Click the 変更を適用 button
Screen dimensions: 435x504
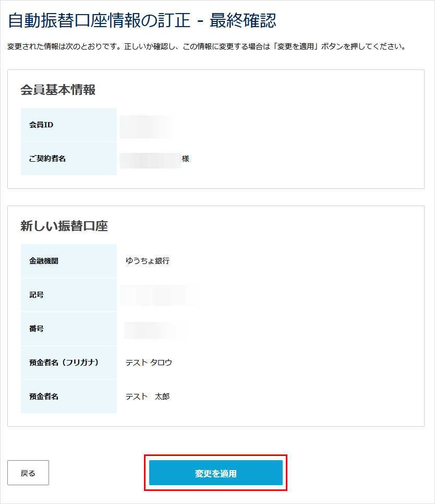[215, 473]
